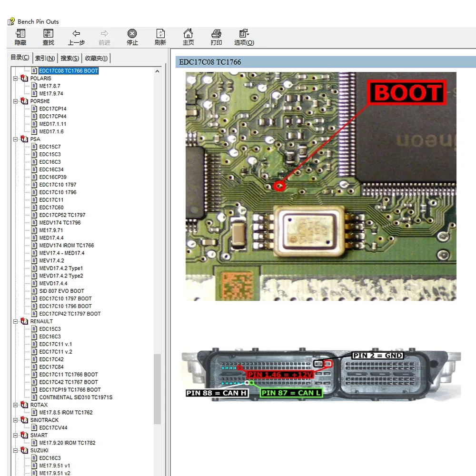Print the topic using 打印 icon
Screen dimensions: 476x476
(216, 34)
